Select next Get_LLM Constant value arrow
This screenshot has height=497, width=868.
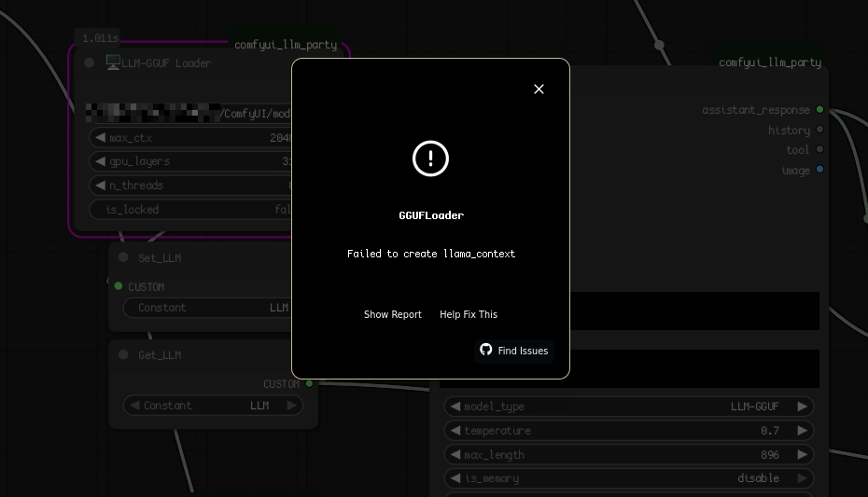(x=292, y=406)
